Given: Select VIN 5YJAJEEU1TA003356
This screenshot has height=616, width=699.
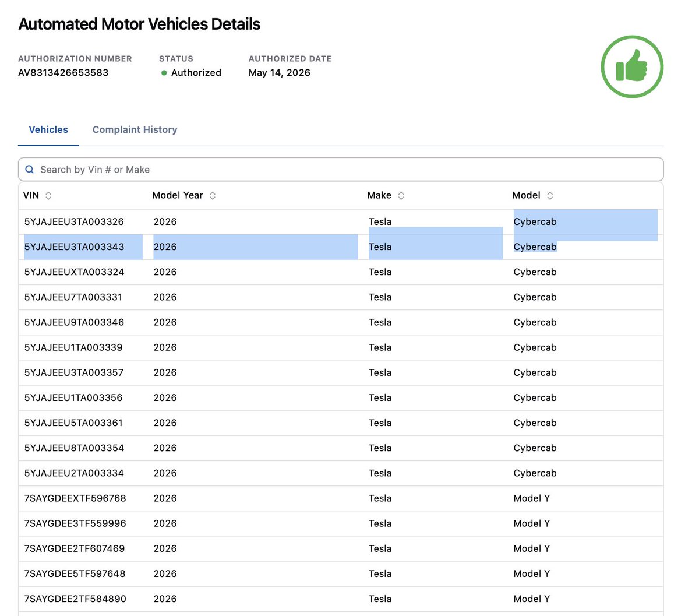Looking at the screenshot, I should click(73, 397).
